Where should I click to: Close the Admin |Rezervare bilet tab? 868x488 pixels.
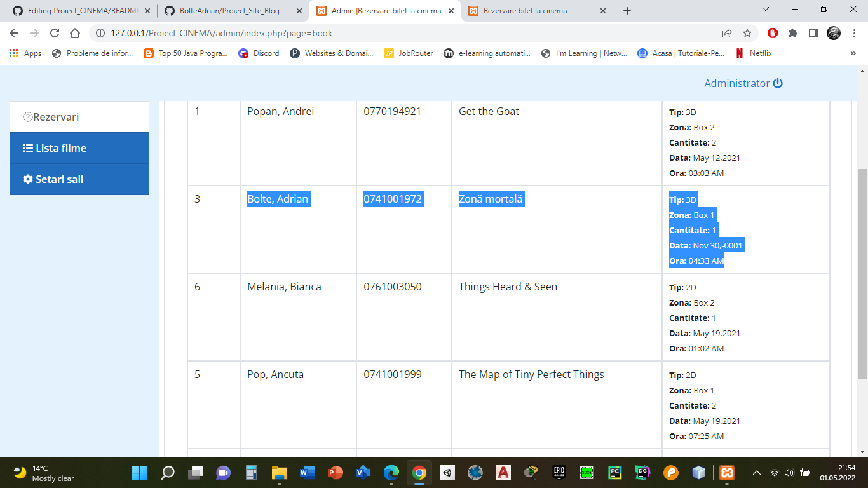coord(450,11)
